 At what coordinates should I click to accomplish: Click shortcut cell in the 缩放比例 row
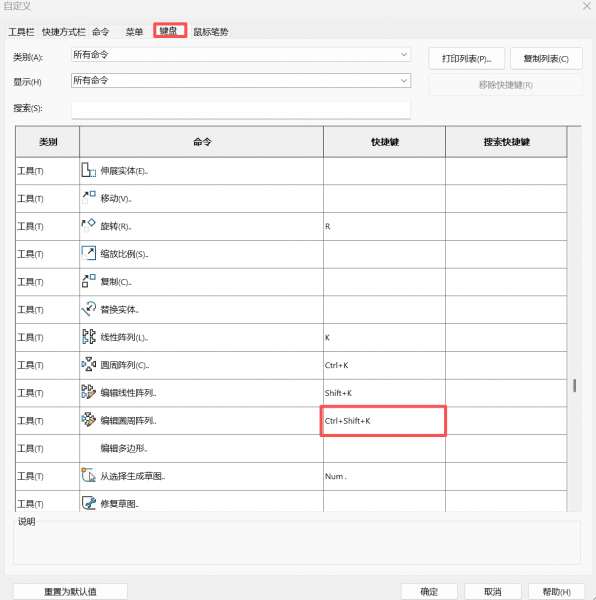coord(384,254)
